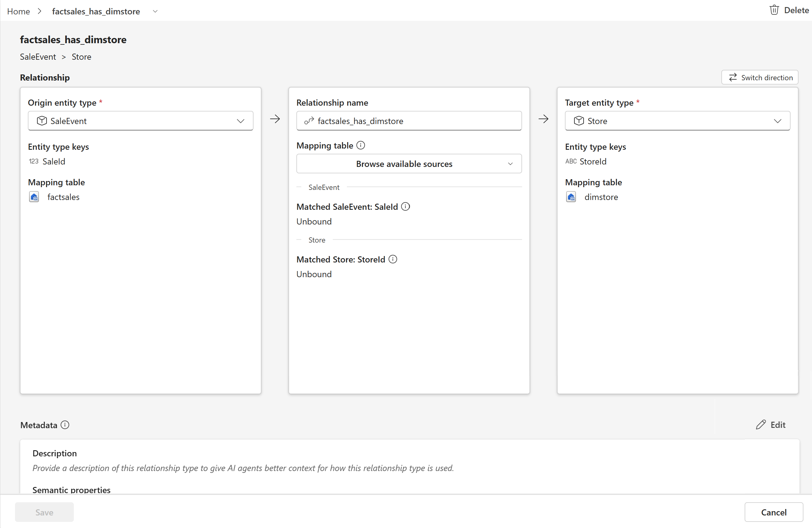This screenshot has height=528, width=812.
Task: Click the info icon next to Mapping table
Action: point(361,145)
